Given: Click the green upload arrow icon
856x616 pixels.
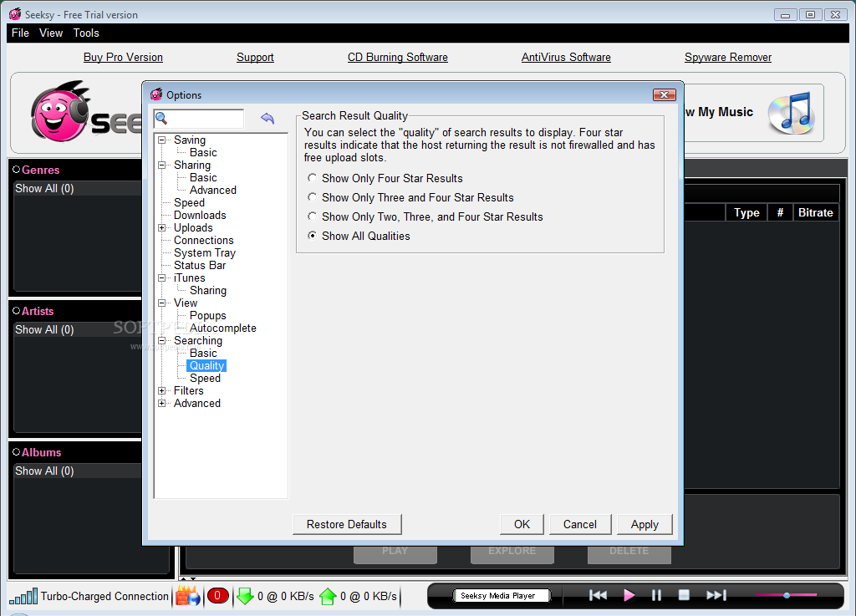Looking at the screenshot, I should [x=328, y=596].
